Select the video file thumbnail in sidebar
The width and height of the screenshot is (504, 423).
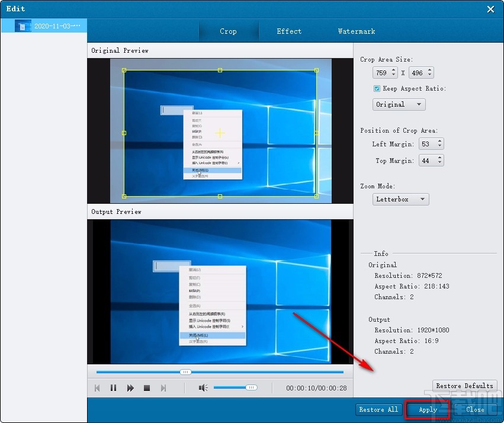(x=23, y=26)
